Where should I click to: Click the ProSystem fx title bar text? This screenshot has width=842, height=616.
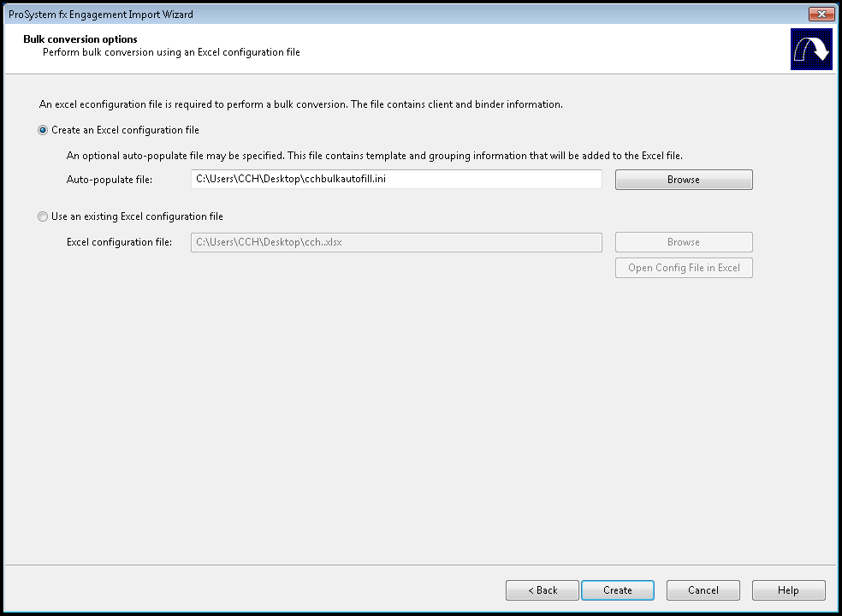click(x=101, y=15)
